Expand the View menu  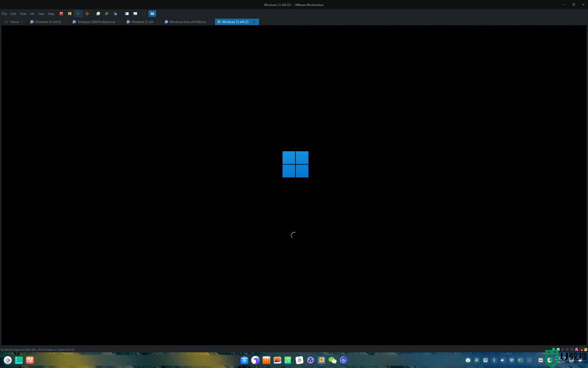click(23, 14)
